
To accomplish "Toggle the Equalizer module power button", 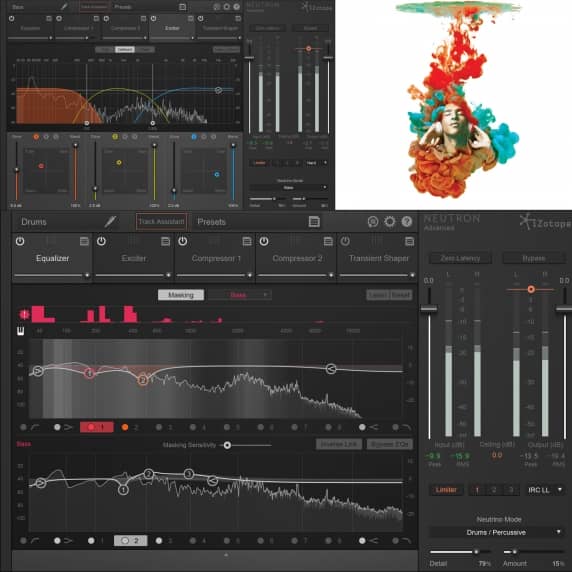I will pyautogui.click(x=20, y=241).
